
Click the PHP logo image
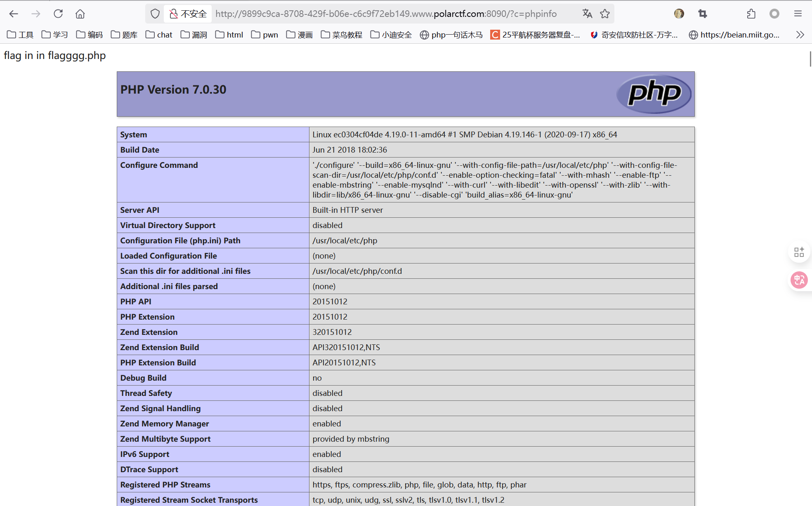[x=654, y=94]
